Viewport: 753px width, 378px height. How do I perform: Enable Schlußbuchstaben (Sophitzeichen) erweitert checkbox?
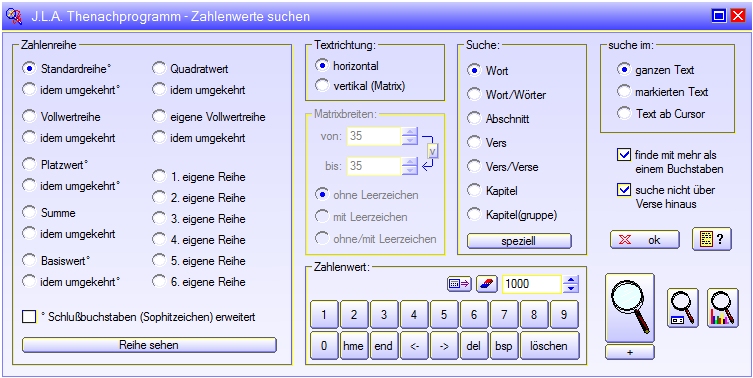tap(29, 317)
